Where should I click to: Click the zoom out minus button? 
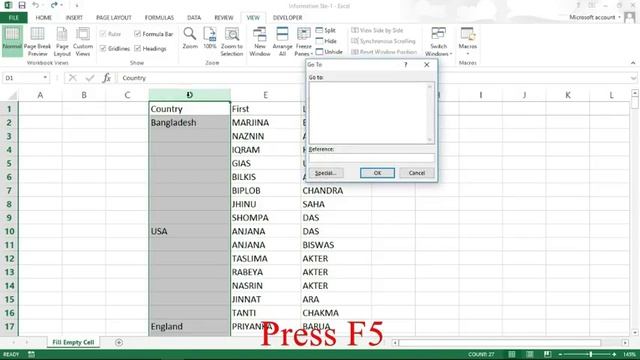(560, 354)
